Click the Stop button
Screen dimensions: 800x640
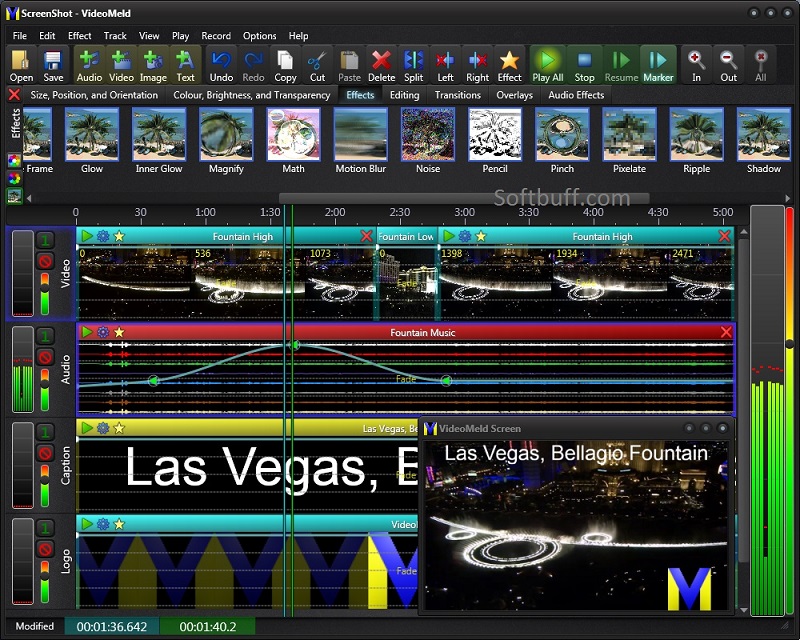pyautogui.click(x=584, y=64)
